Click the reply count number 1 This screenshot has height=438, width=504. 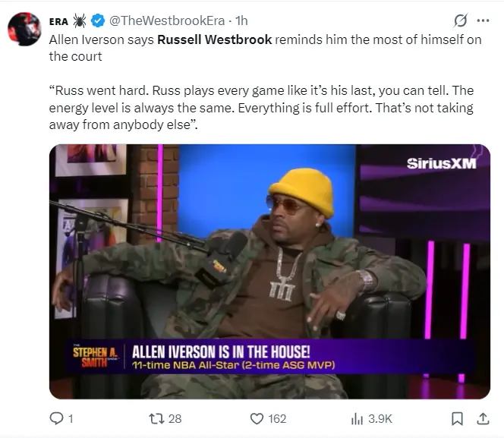click(71, 419)
